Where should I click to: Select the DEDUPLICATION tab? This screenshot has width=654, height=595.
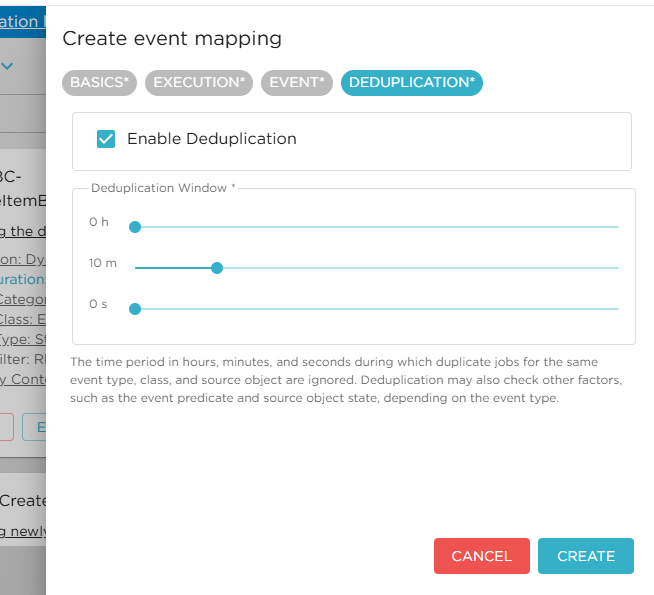click(411, 83)
